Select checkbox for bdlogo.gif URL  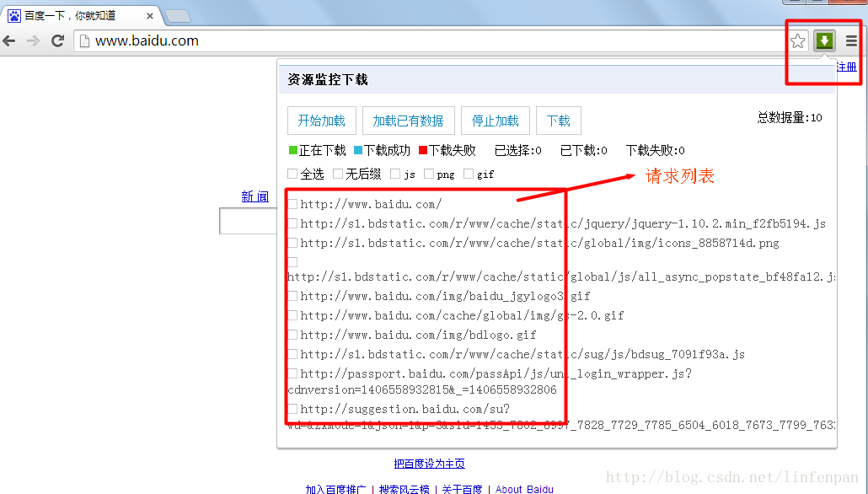[x=292, y=335]
